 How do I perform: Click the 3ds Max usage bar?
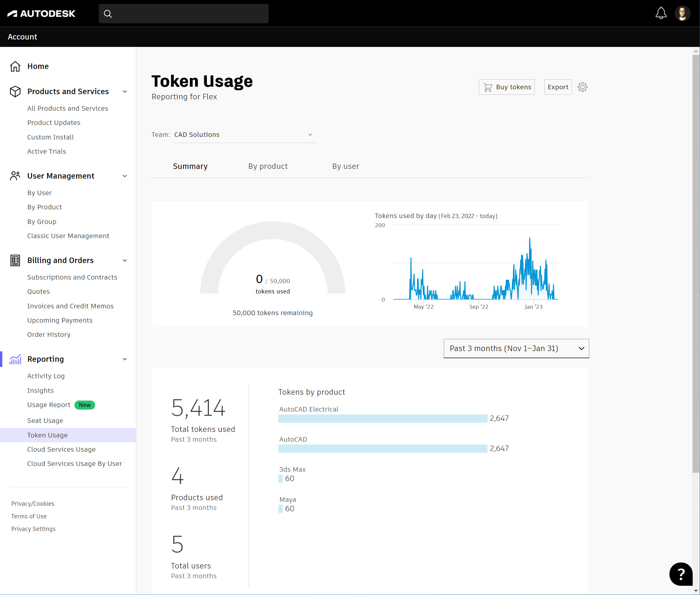(280, 479)
